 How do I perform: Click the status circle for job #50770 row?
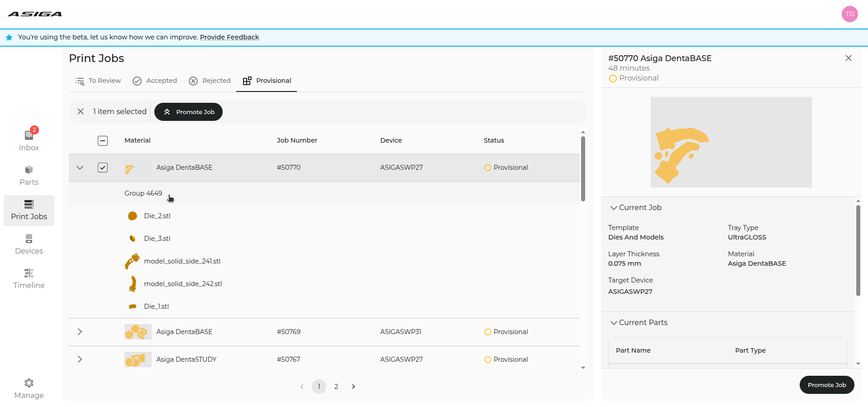[x=488, y=168]
